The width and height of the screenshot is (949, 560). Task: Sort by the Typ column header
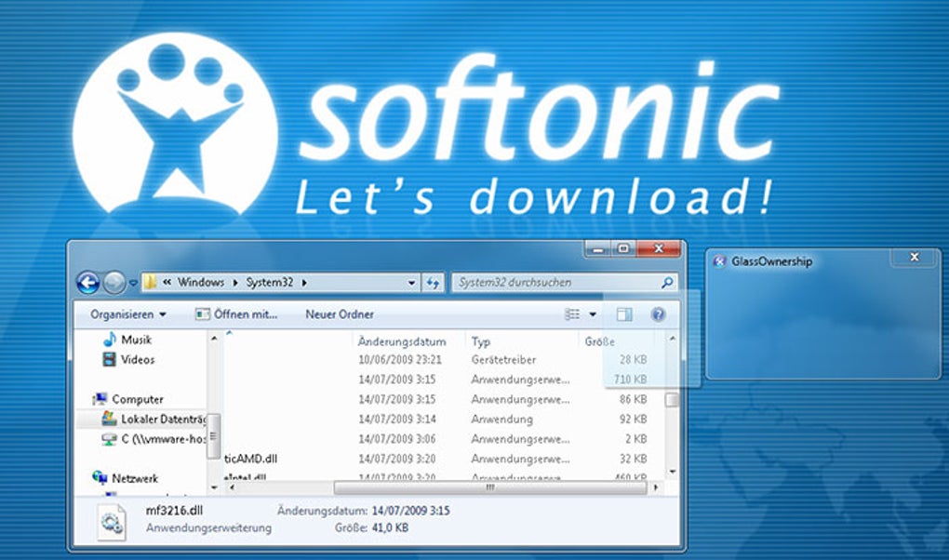coord(481,341)
